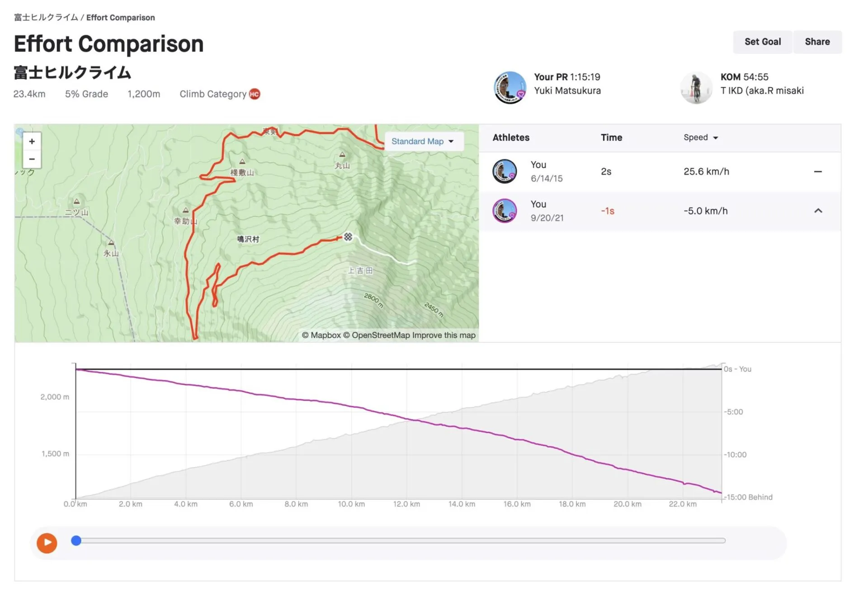
Task: Zoom out on the map
Action: pyautogui.click(x=32, y=159)
